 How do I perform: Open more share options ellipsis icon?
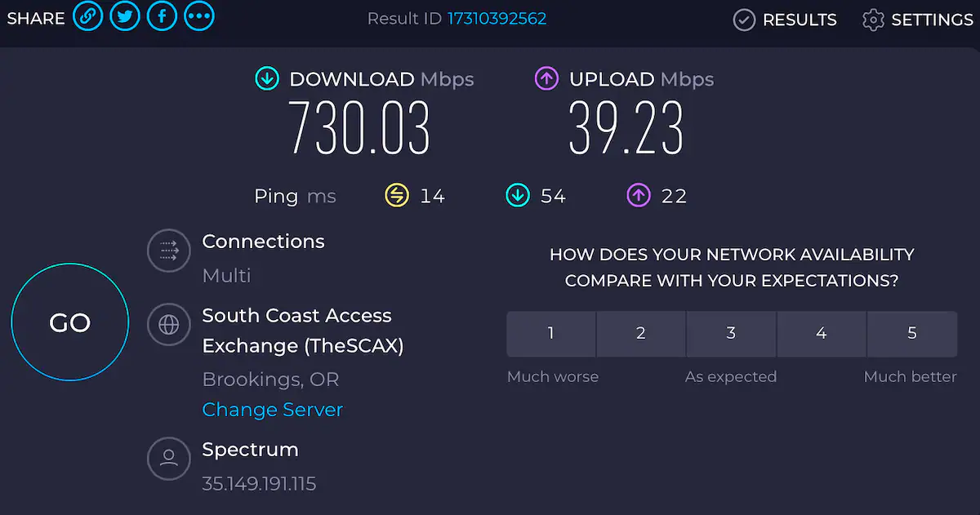coord(199,16)
